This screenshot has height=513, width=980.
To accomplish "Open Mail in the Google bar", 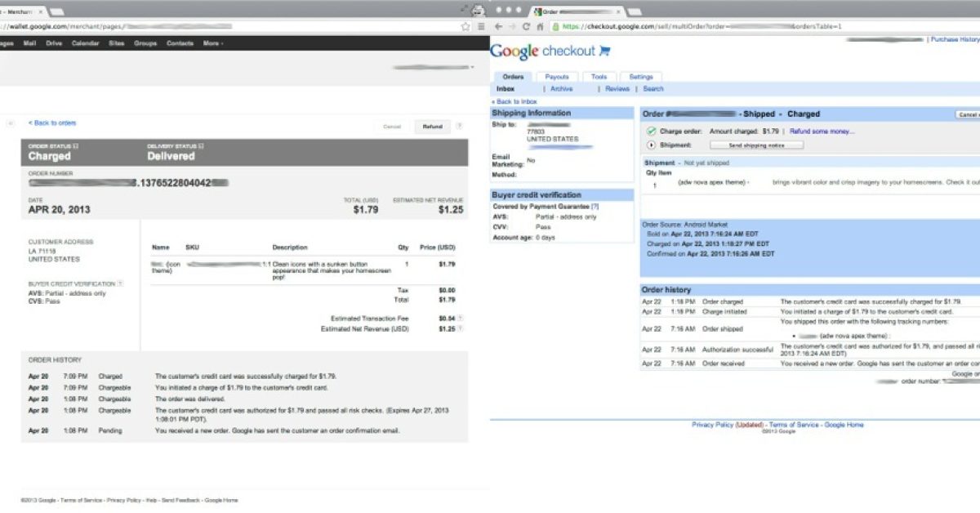I will pyautogui.click(x=29, y=43).
